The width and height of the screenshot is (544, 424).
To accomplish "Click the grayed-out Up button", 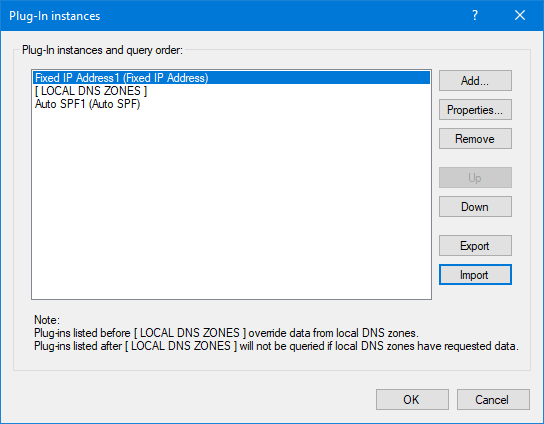I will pos(475,178).
